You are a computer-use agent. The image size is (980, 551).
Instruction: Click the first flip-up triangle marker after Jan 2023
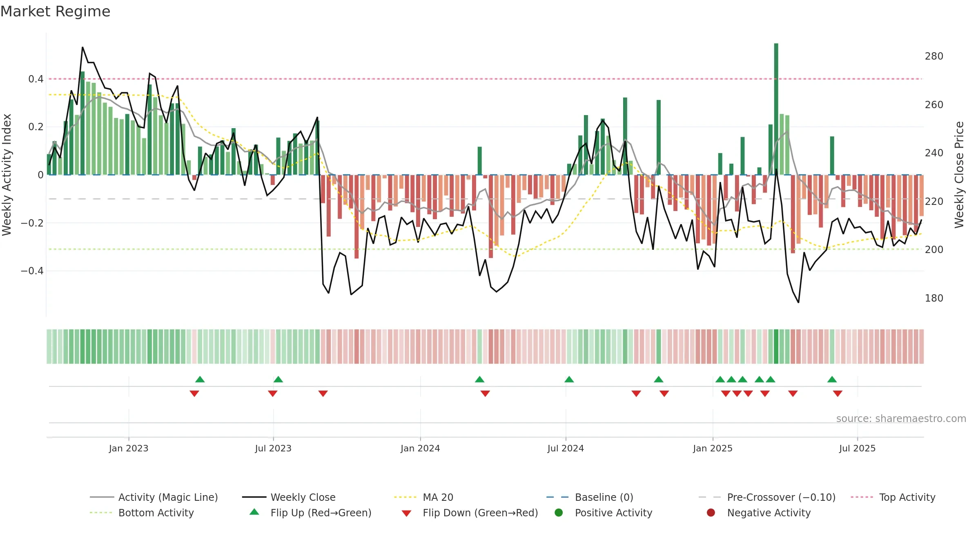[x=200, y=380]
